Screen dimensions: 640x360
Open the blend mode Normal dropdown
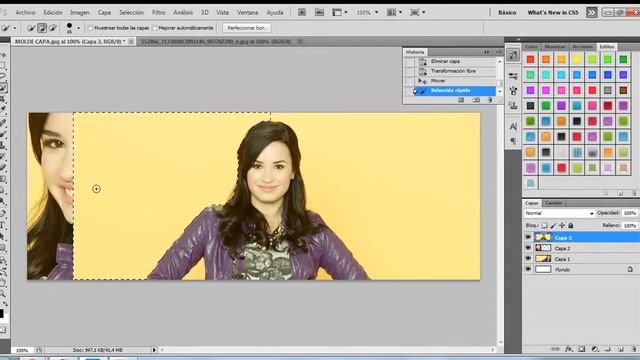(558, 213)
